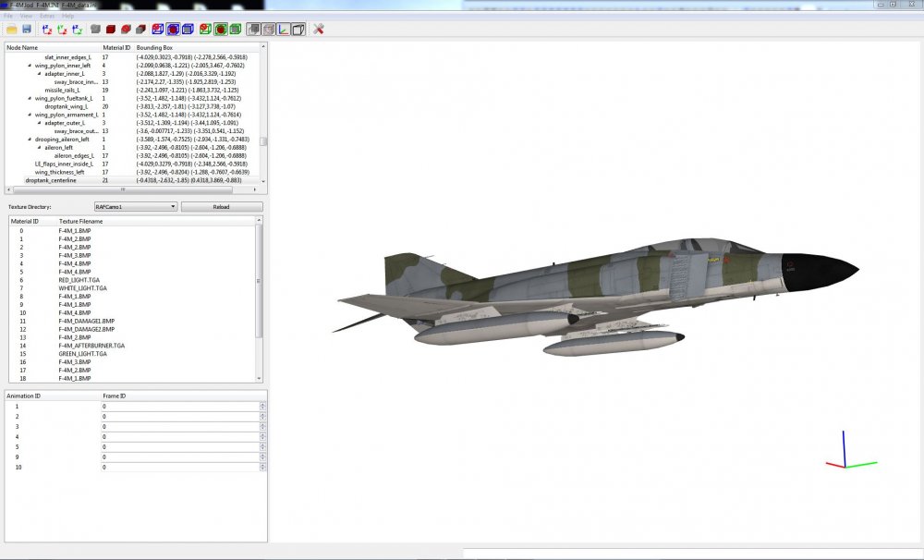Choose the half gray, half red cube icon
Viewport: 924px width, 560px height.
(x=140, y=29)
